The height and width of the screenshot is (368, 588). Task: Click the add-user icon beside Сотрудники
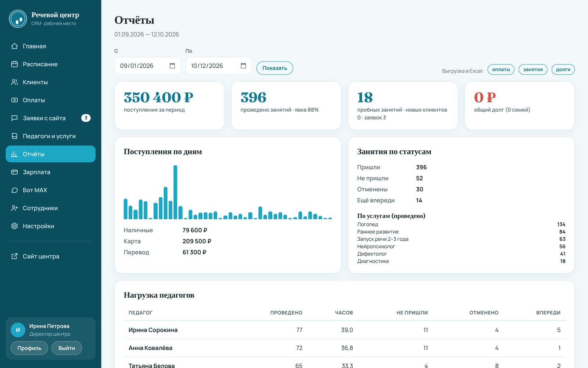(x=14, y=208)
